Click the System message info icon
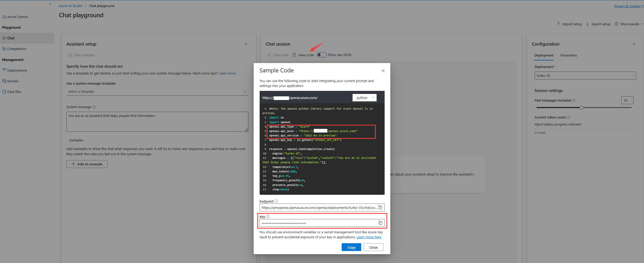The width and height of the screenshot is (644, 263). click(94, 107)
